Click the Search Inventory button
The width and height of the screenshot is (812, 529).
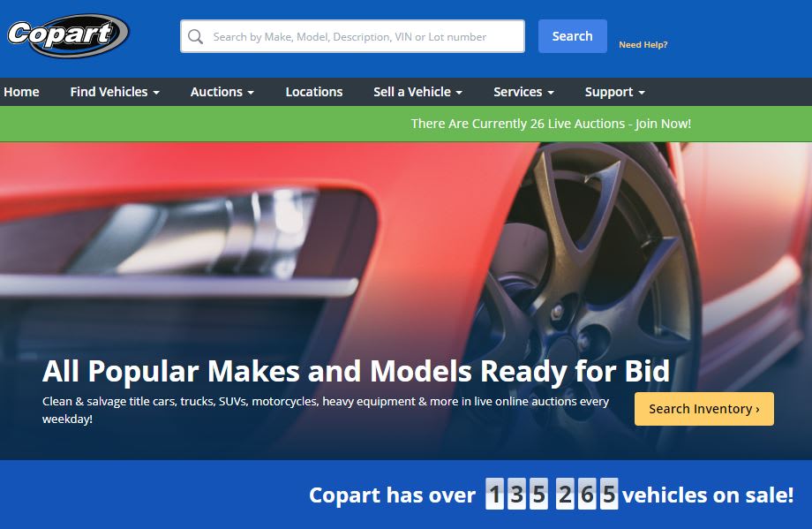(x=704, y=409)
